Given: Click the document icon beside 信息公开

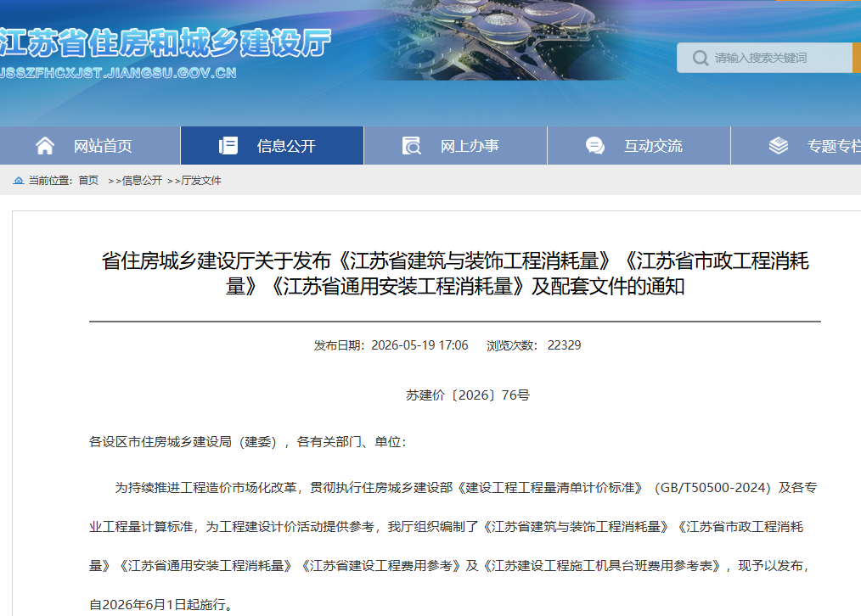Looking at the screenshot, I should pyautogui.click(x=228, y=146).
